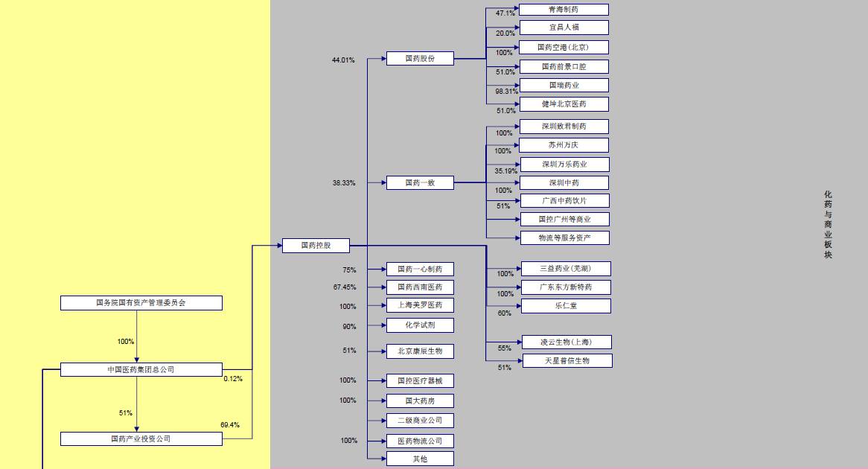Click the 深圳中药 box
The image size is (868, 469).
(564, 182)
